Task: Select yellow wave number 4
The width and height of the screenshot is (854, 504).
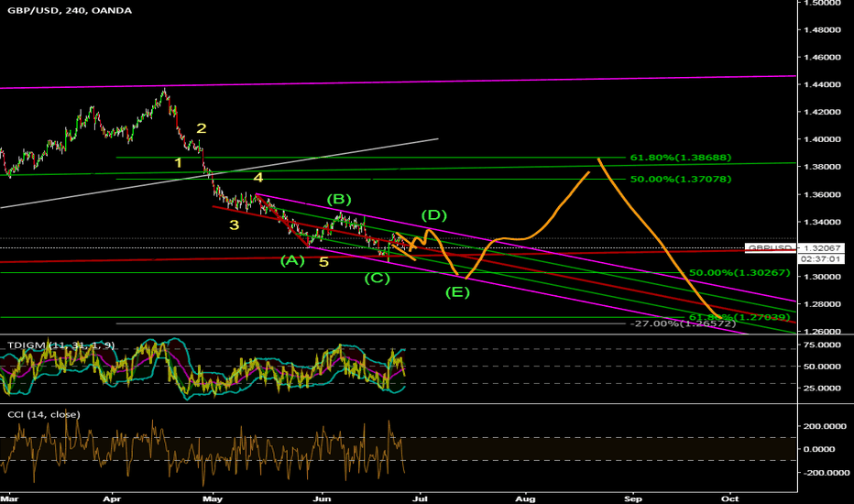Action: coord(258,178)
